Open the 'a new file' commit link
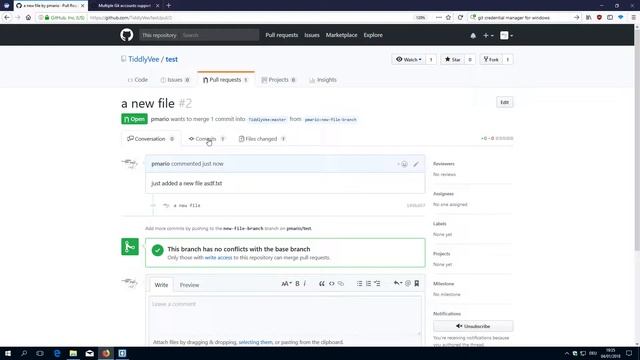 point(187,206)
